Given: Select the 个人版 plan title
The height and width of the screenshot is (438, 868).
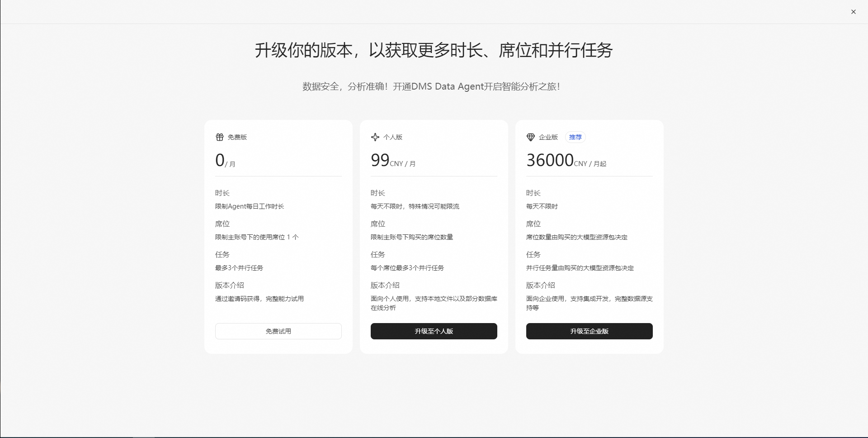Looking at the screenshot, I should click(393, 137).
